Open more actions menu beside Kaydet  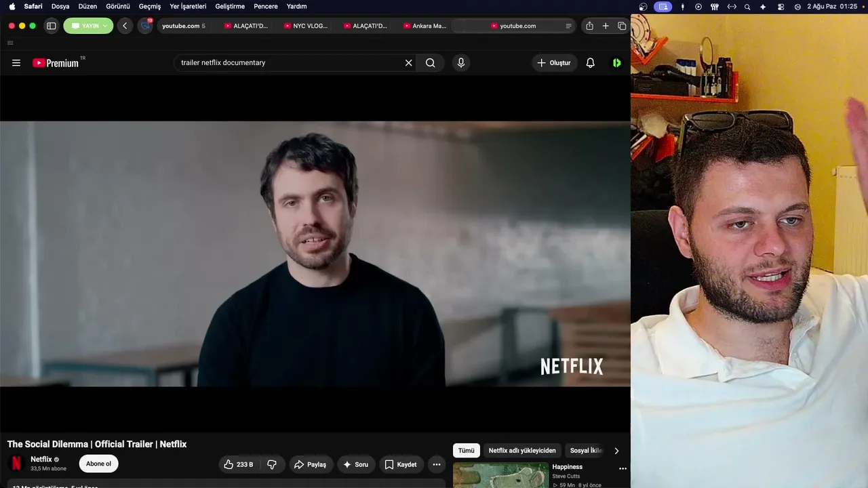point(437,464)
